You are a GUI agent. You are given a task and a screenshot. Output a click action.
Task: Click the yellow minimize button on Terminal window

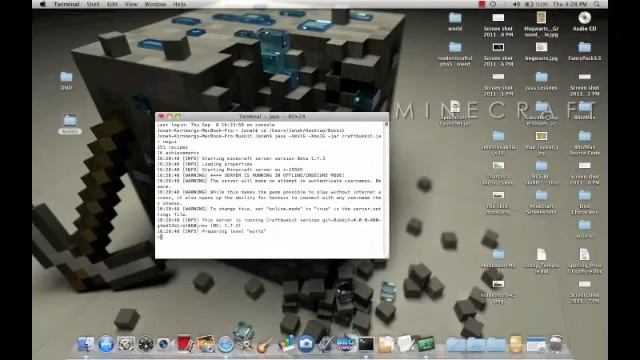[x=170, y=116]
